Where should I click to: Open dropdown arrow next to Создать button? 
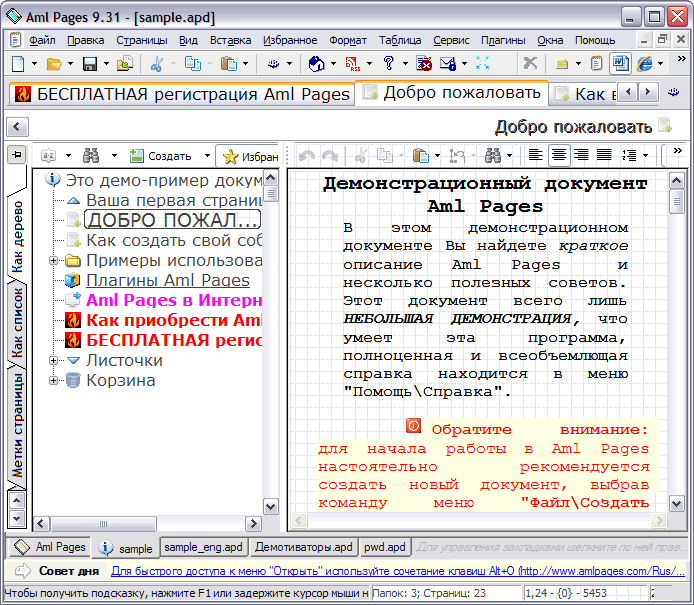point(207,156)
